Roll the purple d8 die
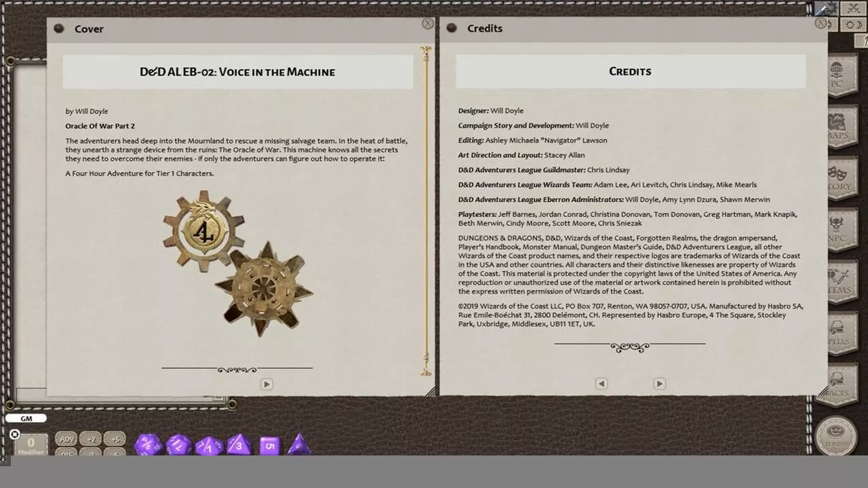Screen dimensions: 868x488 click(x=239, y=445)
